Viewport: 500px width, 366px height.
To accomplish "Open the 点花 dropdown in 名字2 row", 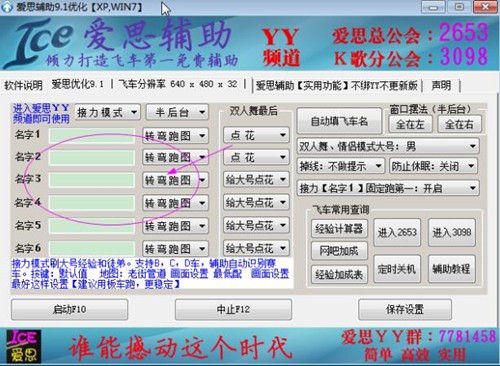I will (x=256, y=157).
